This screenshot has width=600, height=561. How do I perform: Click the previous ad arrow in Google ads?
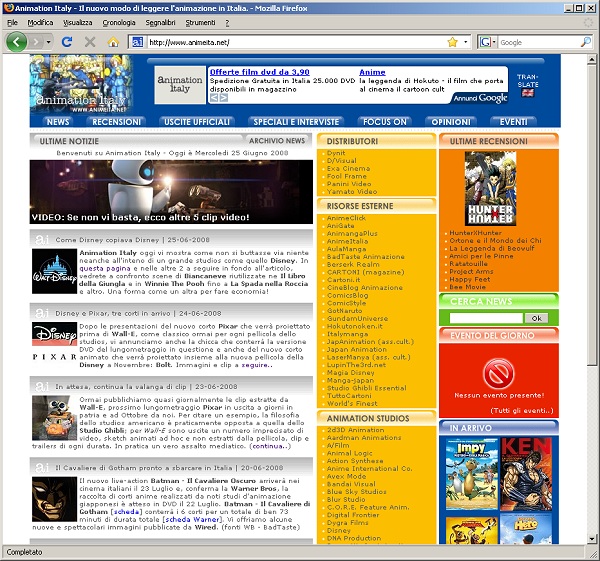pos(214,98)
